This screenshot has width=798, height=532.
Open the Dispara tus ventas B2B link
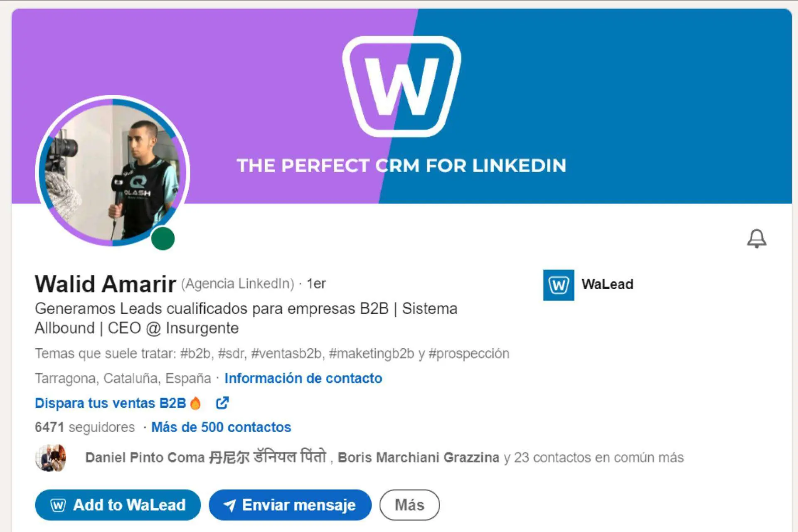point(111,403)
